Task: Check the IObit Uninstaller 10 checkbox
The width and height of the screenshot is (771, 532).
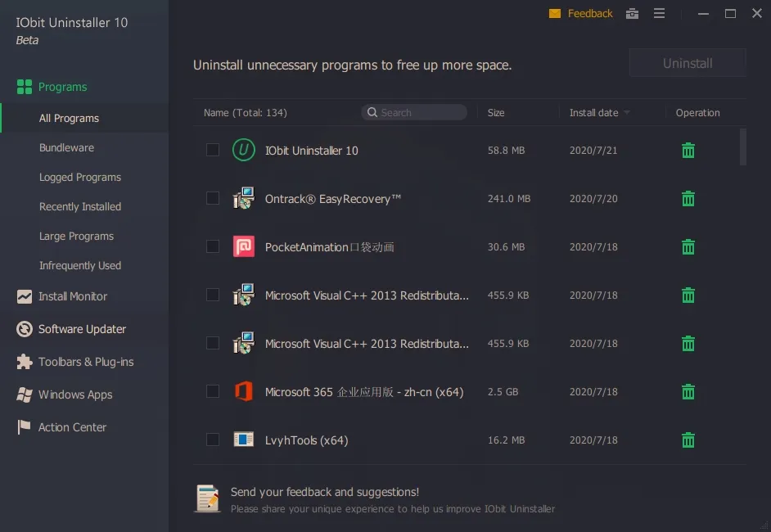Action: (x=213, y=150)
